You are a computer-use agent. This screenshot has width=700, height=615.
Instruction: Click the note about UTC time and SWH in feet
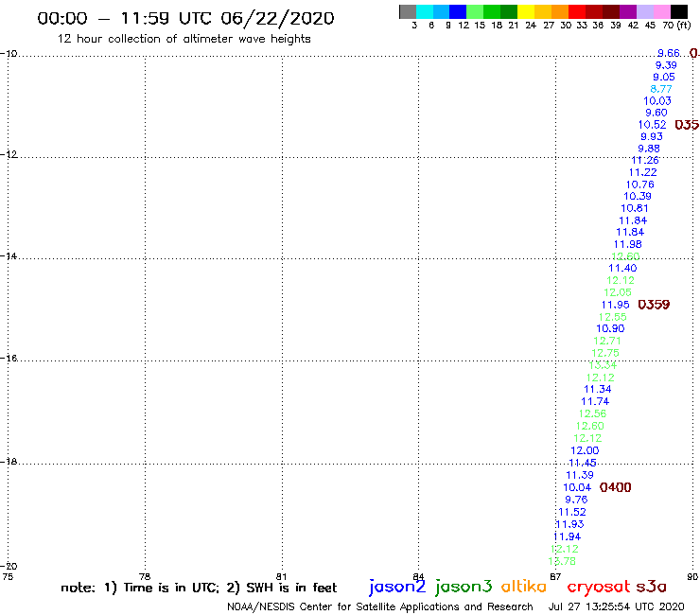click(199, 588)
